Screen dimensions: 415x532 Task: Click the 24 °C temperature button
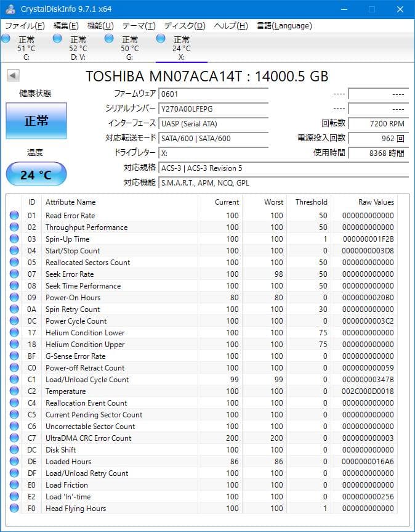[36, 174]
